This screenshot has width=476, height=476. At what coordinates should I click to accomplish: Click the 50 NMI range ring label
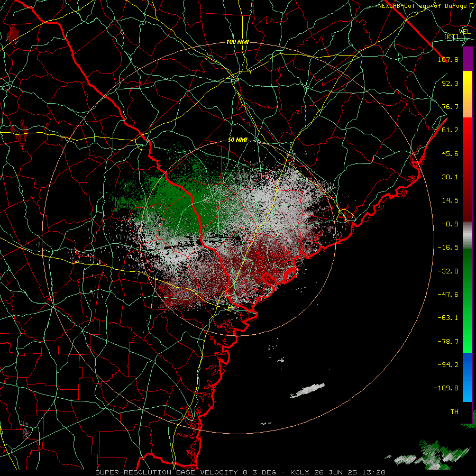(x=237, y=140)
